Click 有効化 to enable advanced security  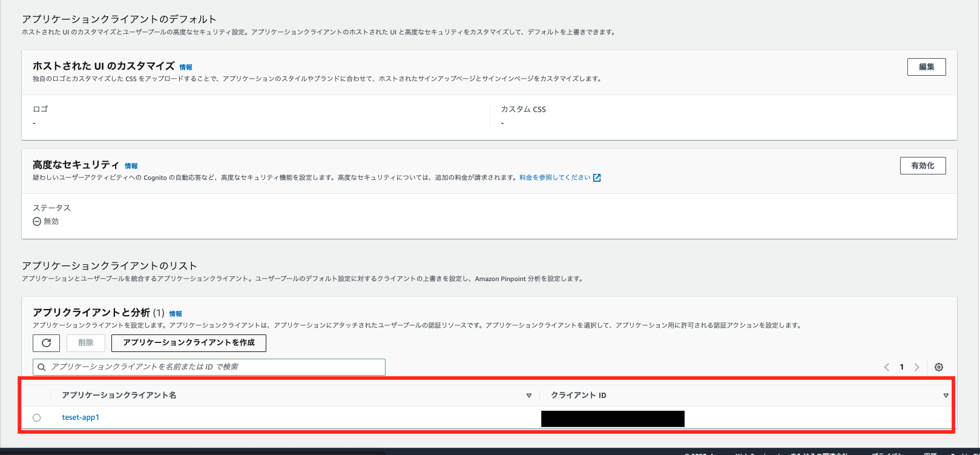(x=922, y=165)
